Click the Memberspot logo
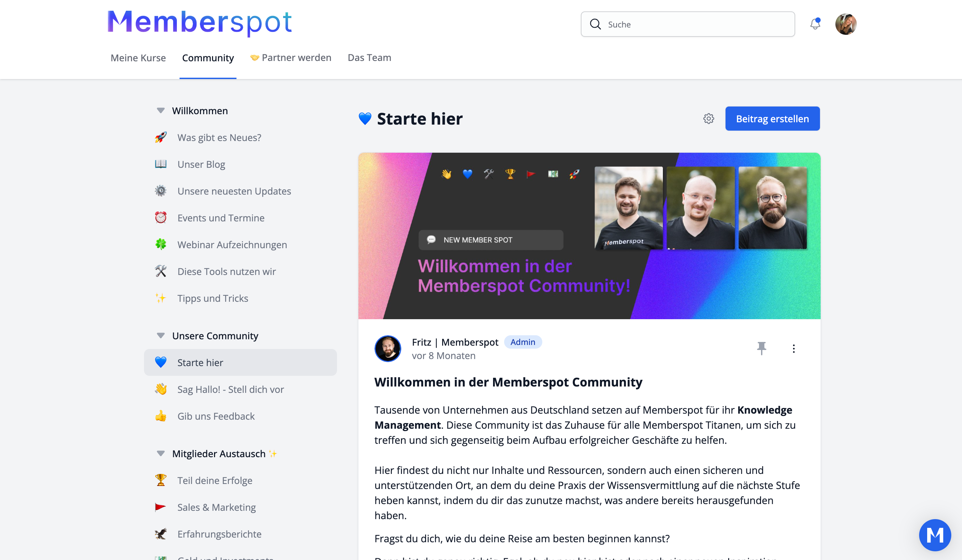 [x=200, y=22]
